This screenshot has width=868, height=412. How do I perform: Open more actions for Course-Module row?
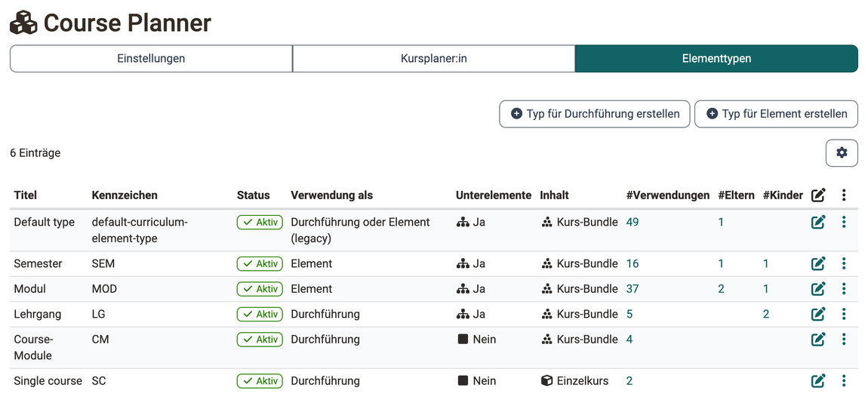click(x=844, y=339)
